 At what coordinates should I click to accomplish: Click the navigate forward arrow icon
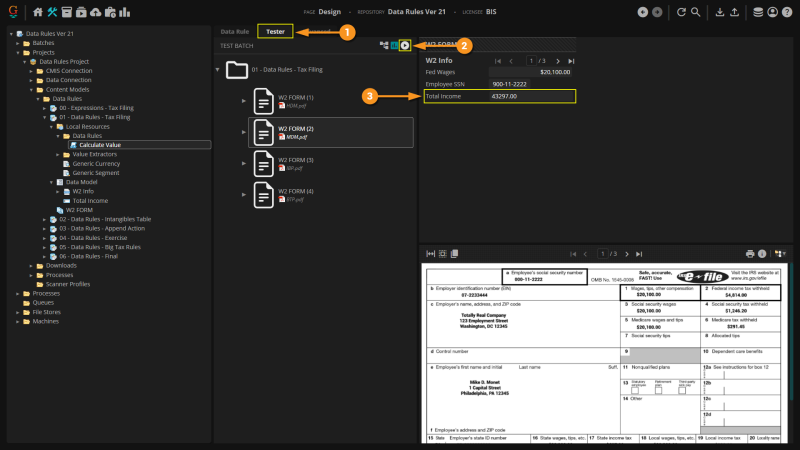click(657, 12)
